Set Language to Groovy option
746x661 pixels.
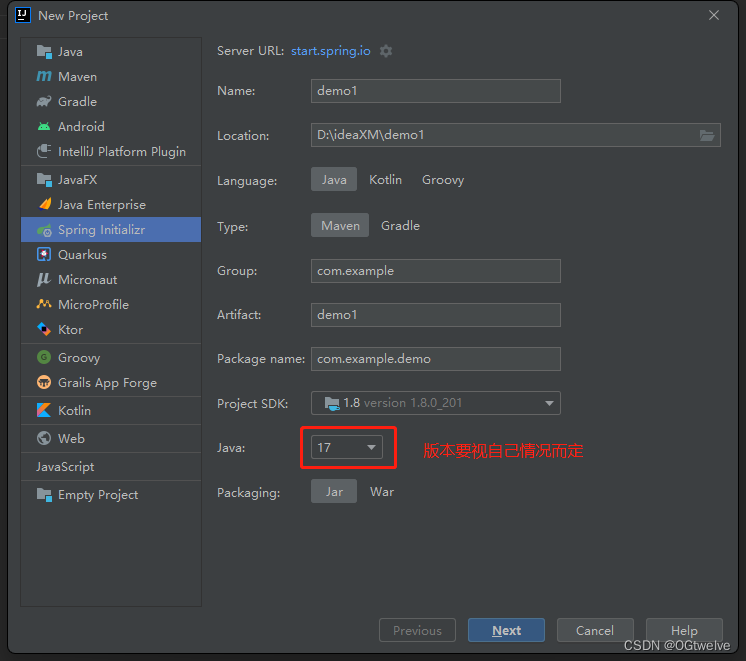click(x=442, y=179)
